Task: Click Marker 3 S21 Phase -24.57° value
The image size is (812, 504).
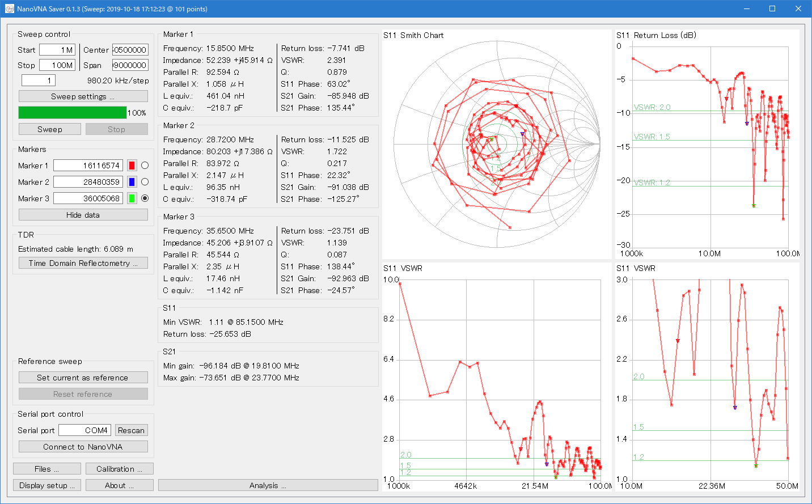Action: (341, 290)
